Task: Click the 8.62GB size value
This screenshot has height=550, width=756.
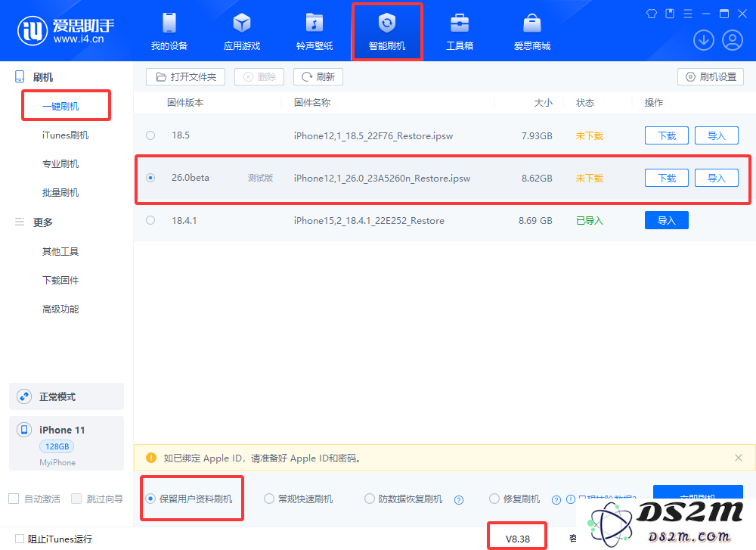Action: (537, 179)
